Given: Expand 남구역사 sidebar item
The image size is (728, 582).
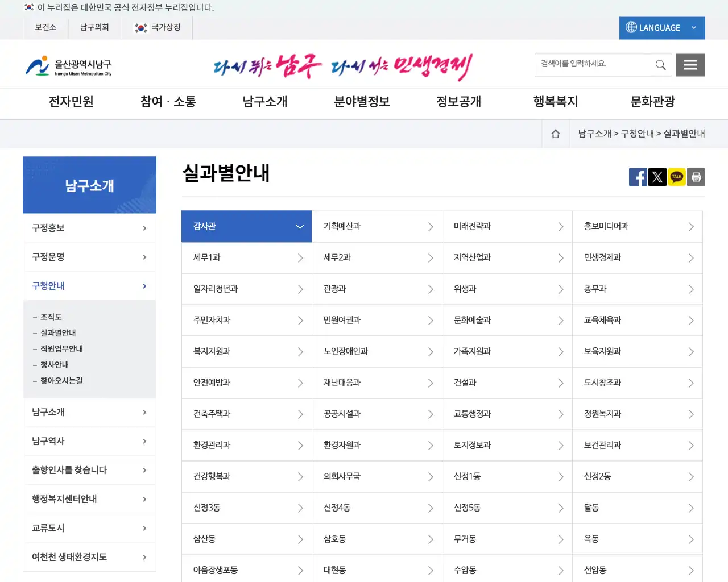Looking at the screenshot, I should (89, 441).
